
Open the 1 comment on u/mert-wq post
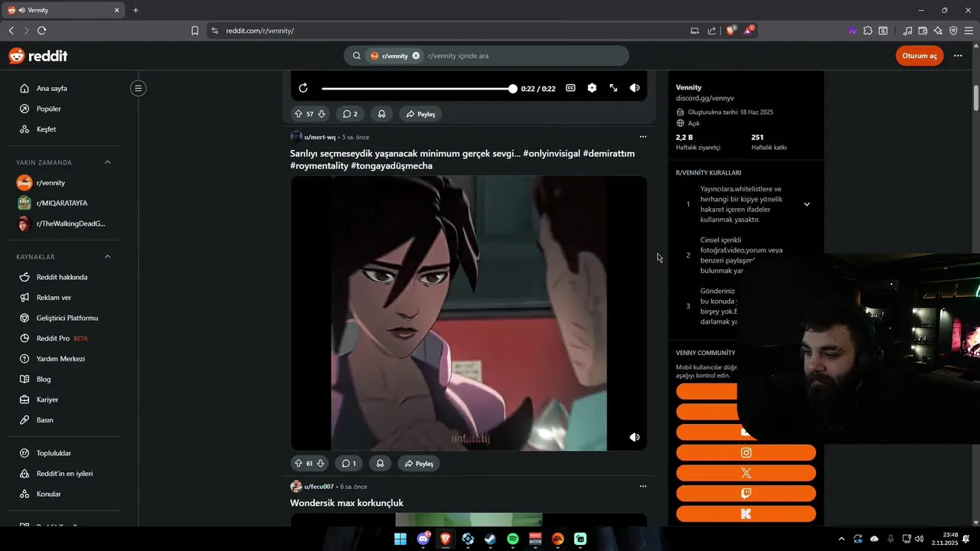click(348, 463)
